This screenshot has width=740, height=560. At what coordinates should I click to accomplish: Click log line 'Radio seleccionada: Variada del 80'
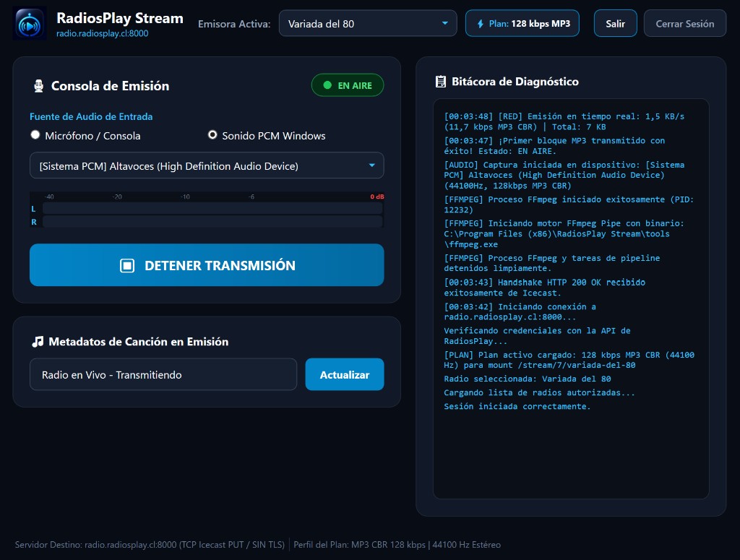527,379
